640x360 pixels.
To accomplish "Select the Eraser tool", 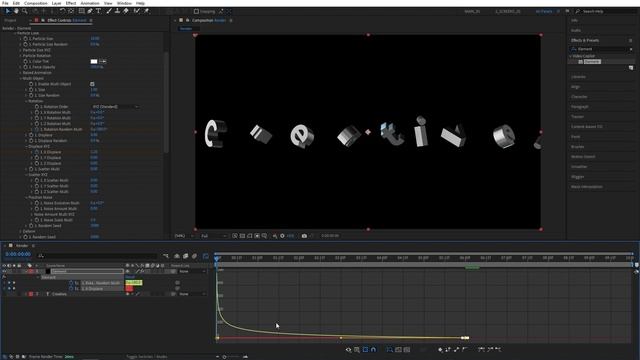I will click(x=126, y=11).
